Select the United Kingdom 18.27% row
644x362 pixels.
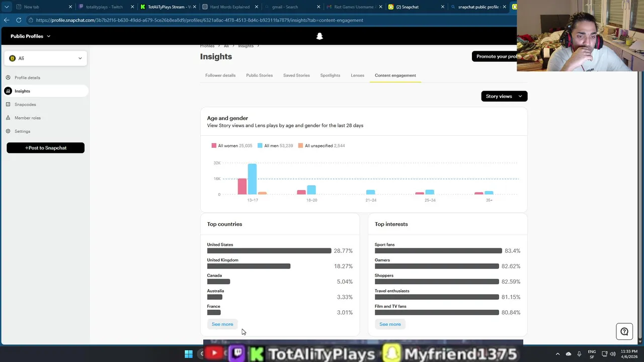[x=280, y=263]
